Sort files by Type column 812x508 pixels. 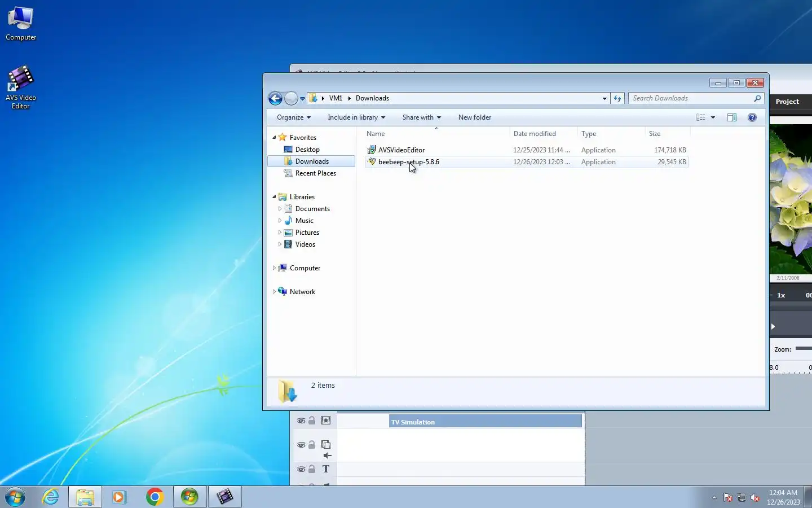pyautogui.click(x=611, y=134)
